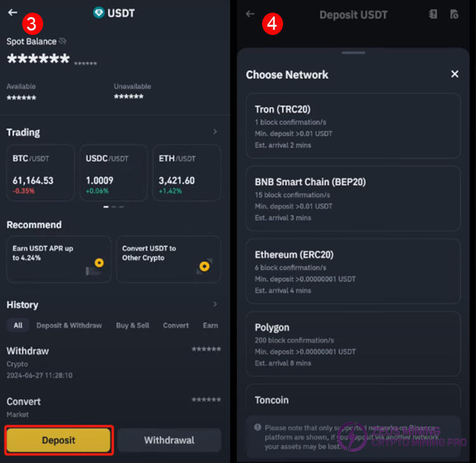Open the Convert Market history entry

tap(114, 407)
